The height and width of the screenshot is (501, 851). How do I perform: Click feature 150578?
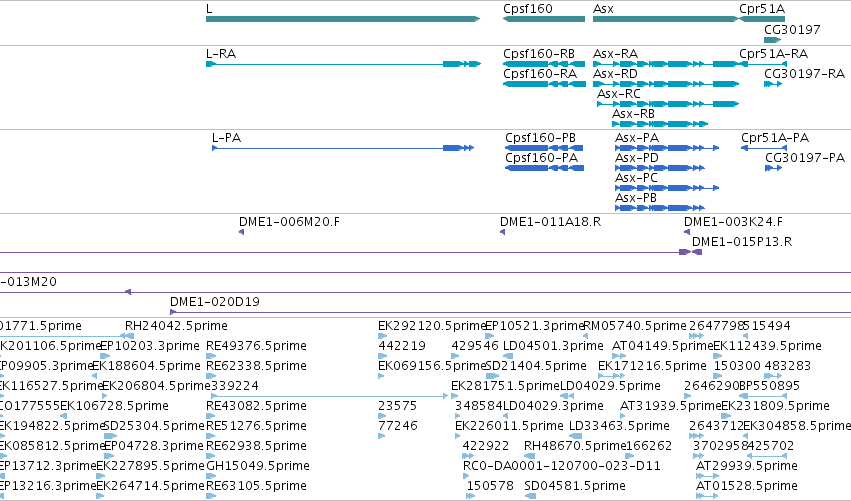click(490, 486)
